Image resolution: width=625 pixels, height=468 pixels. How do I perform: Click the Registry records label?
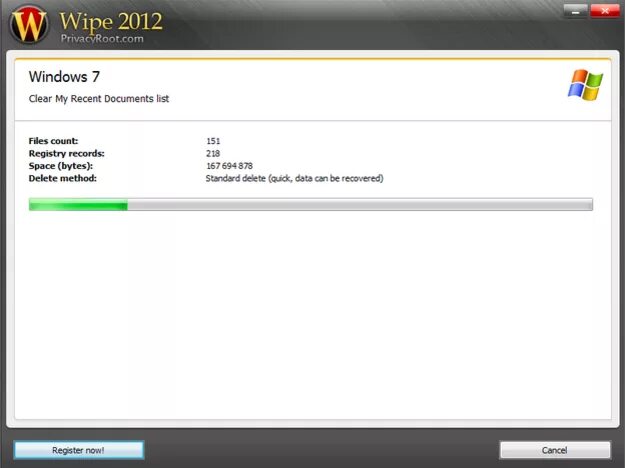[x=67, y=153]
